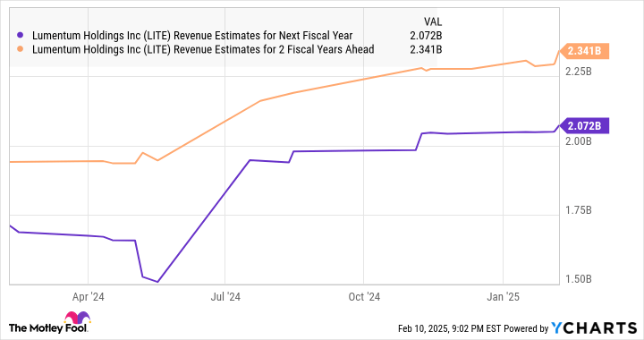Click the Motley Fool jester hat icon
Image resolution: width=644 pixels, height=340 pixels.
[x=77, y=319]
